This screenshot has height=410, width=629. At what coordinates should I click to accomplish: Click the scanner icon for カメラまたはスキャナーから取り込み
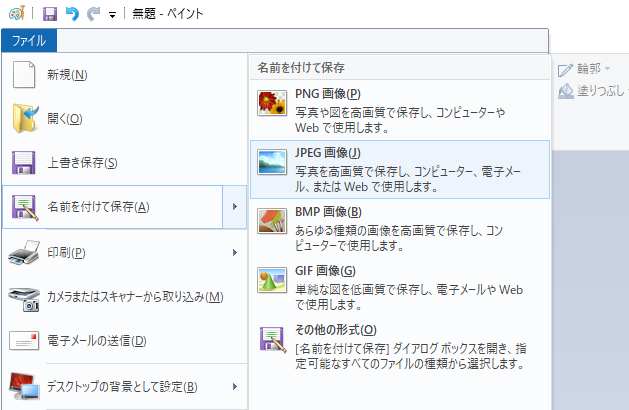[x=24, y=296]
